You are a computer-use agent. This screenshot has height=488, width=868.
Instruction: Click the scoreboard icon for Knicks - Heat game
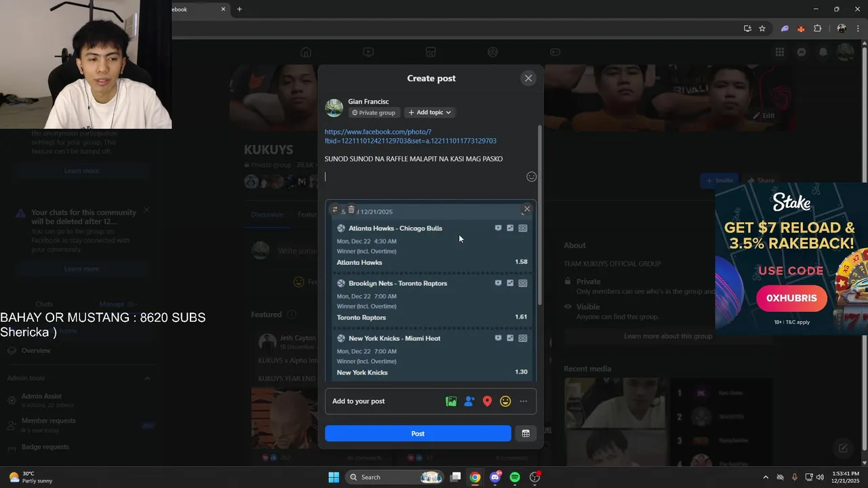point(523,338)
